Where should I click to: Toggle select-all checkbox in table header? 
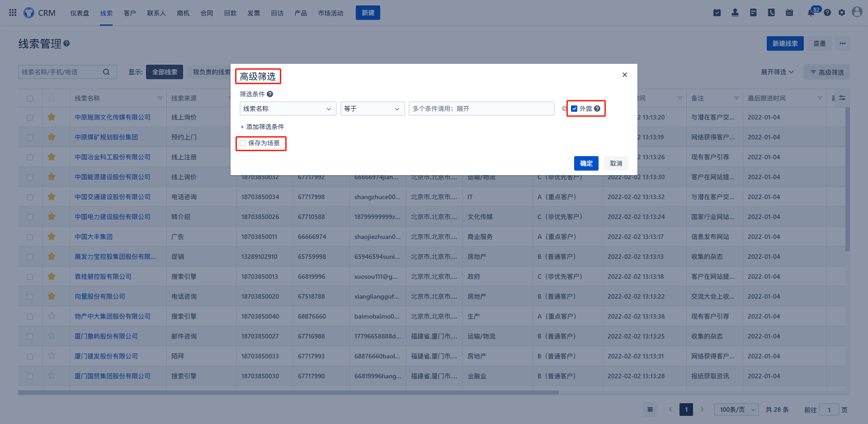(x=30, y=98)
